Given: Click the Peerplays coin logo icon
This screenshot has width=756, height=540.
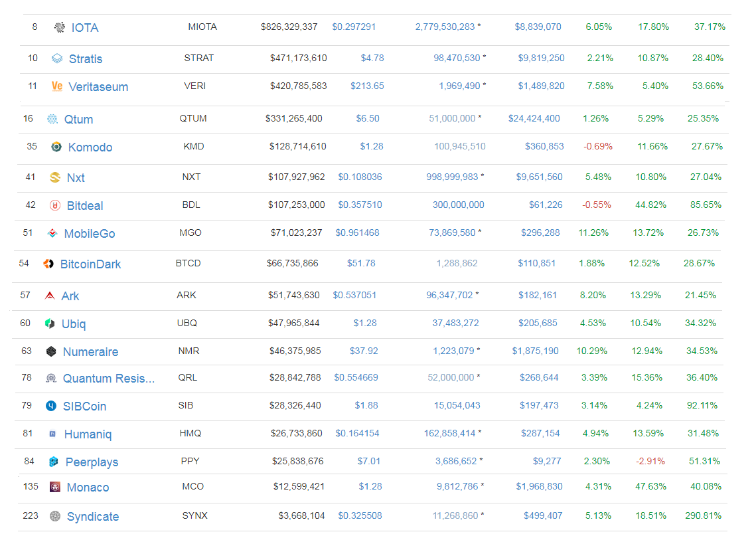Looking at the screenshot, I should pos(54,462).
